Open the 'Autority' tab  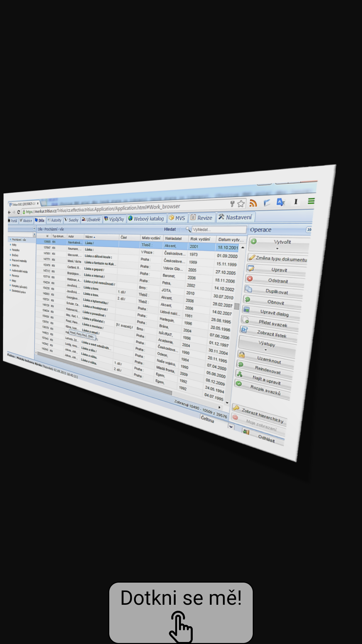point(55,220)
